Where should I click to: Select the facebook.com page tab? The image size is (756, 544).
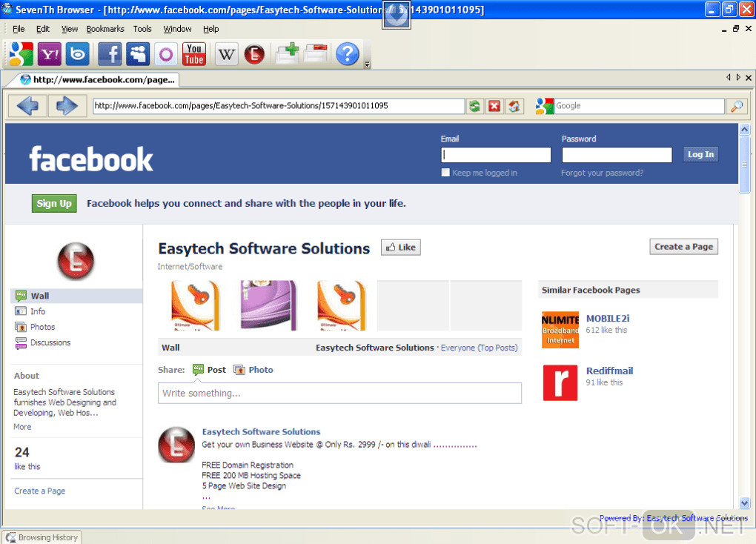click(x=96, y=79)
